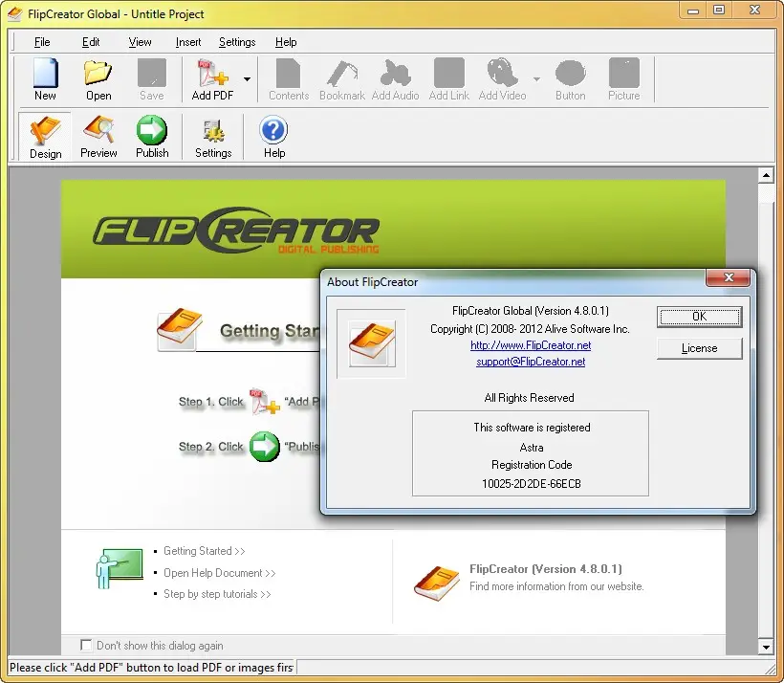Select the Contents toolbar icon
784x683 pixels.
tap(289, 79)
